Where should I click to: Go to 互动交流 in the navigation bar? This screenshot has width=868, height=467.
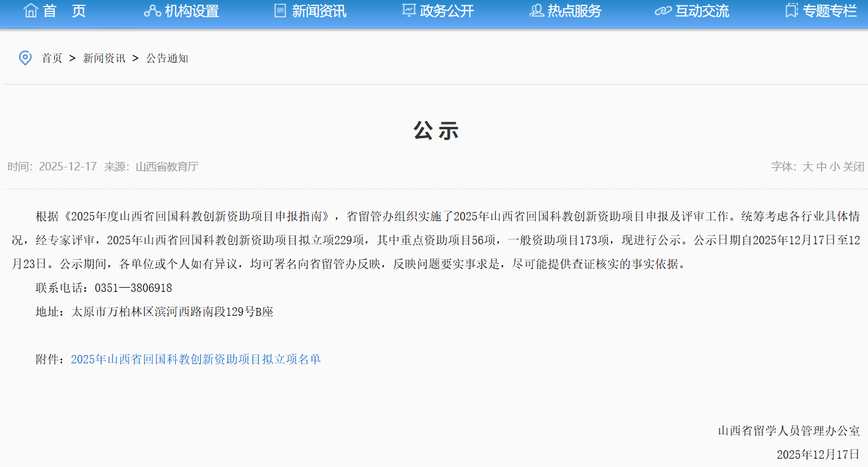pos(702,11)
